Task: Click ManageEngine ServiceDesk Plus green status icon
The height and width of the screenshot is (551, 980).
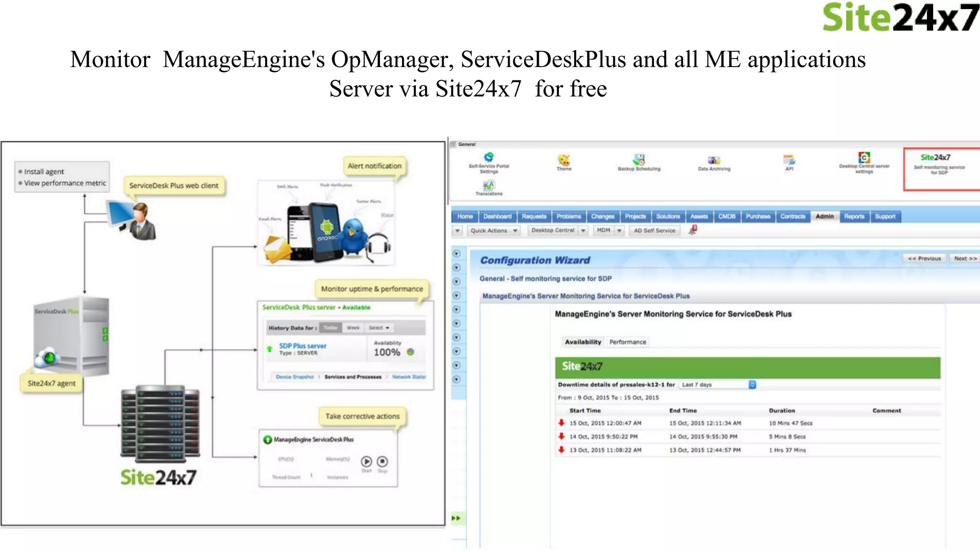Action: pos(267,440)
